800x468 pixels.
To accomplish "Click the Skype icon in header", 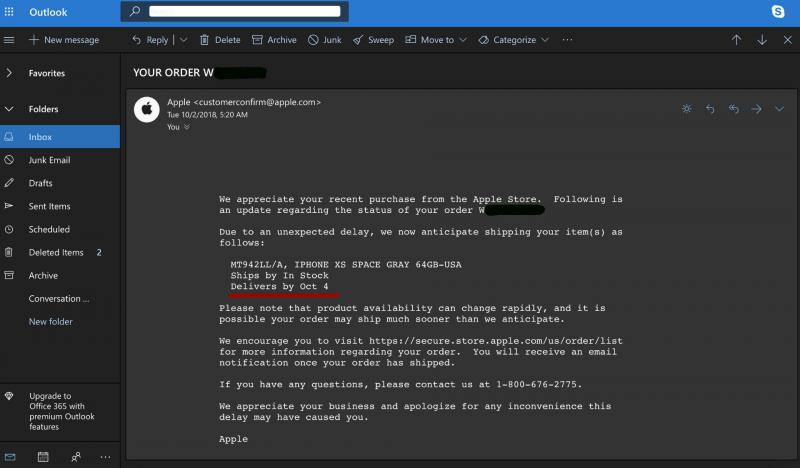I will click(x=778, y=11).
